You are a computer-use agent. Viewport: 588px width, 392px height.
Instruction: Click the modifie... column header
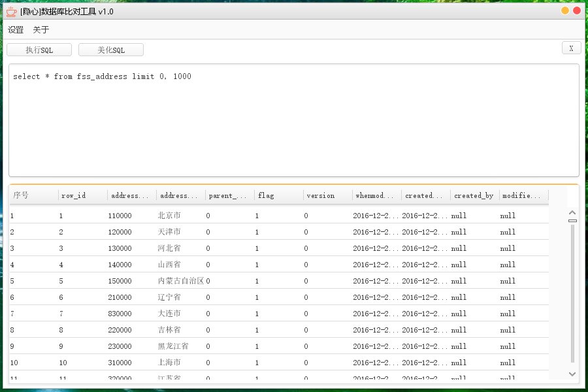pyautogui.click(x=523, y=195)
